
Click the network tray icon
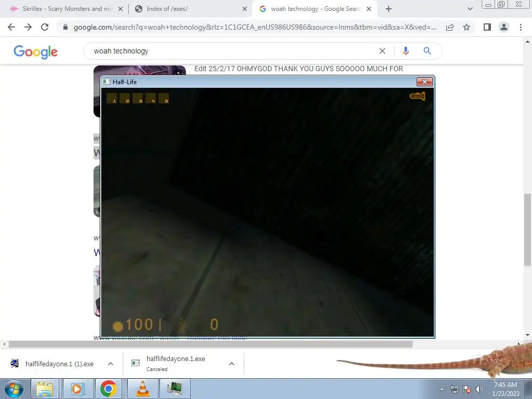(x=454, y=390)
